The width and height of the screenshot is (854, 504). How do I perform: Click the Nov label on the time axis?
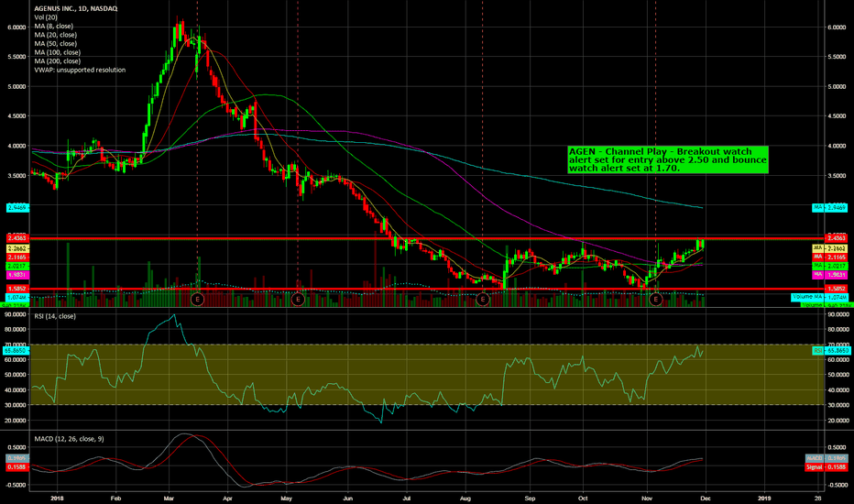[x=647, y=498]
